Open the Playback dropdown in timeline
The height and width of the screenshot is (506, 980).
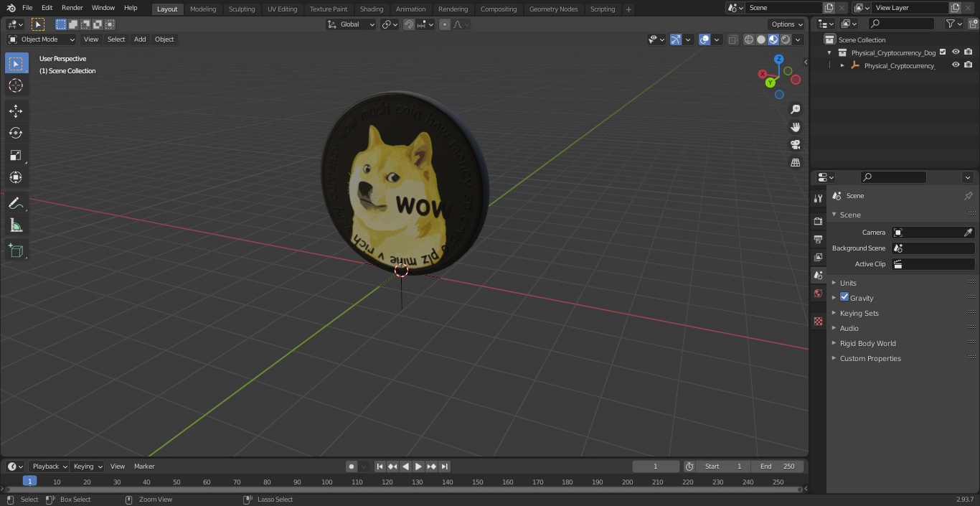pyautogui.click(x=50, y=467)
